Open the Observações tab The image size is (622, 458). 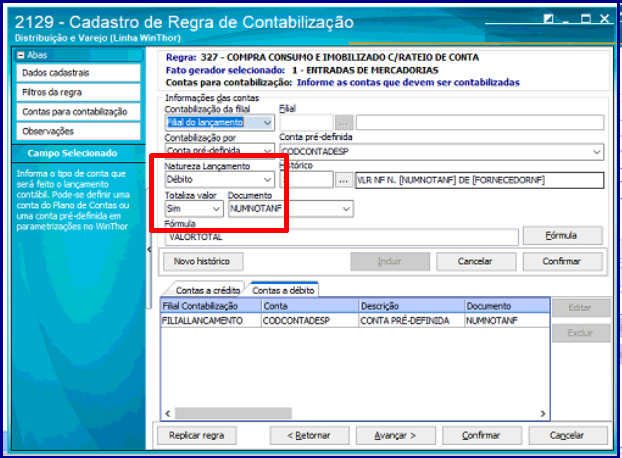pos(78,131)
